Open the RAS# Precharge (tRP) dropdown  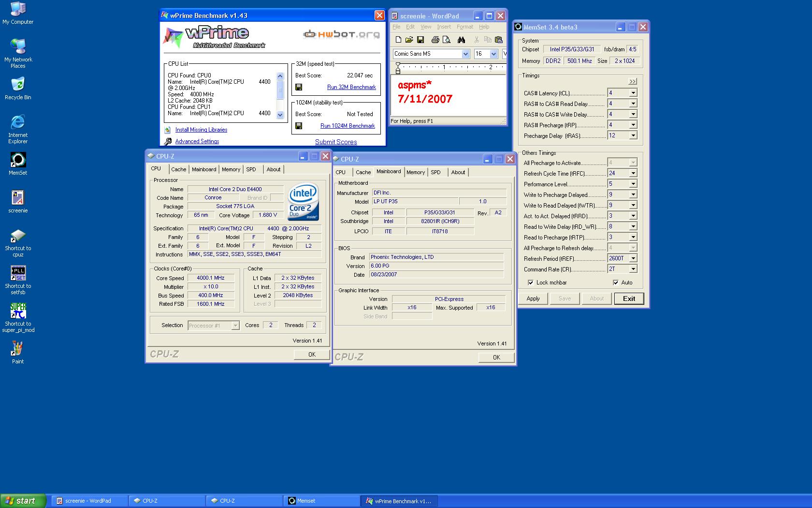633,125
